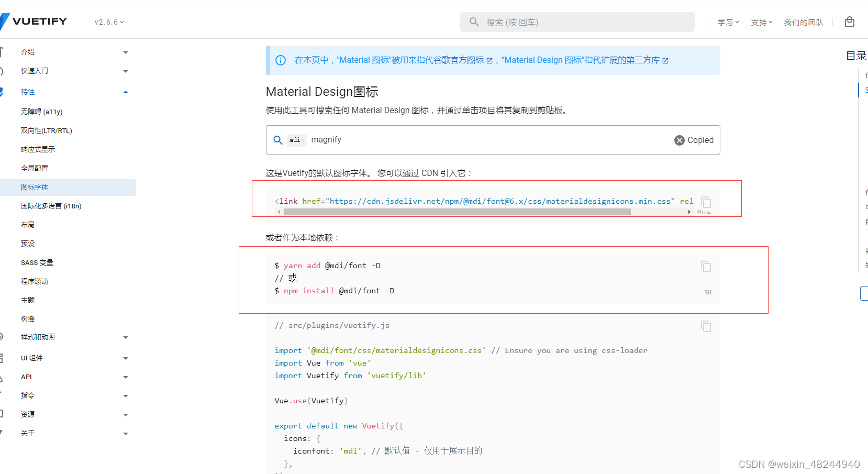Click the mdi- prefix chip in search
The width and height of the screenshot is (868, 474).
pyautogui.click(x=296, y=139)
